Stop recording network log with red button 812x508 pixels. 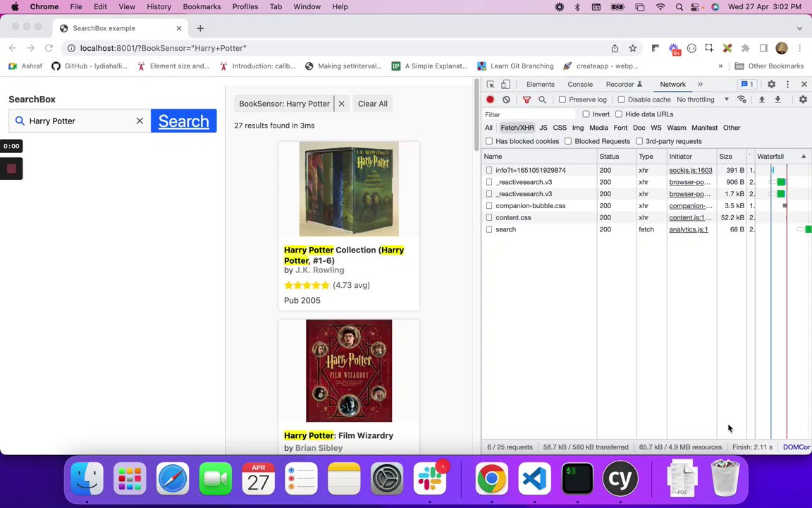(x=490, y=99)
